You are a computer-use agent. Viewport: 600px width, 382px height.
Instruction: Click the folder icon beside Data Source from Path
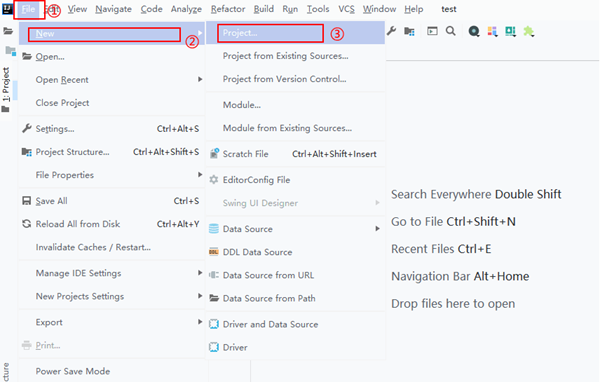pyautogui.click(x=214, y=298)
